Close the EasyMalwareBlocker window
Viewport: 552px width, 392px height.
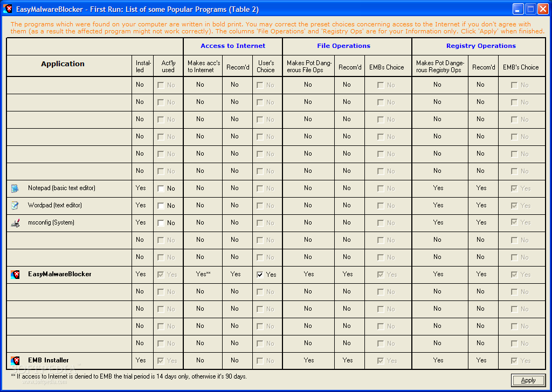tap(543, 9)
